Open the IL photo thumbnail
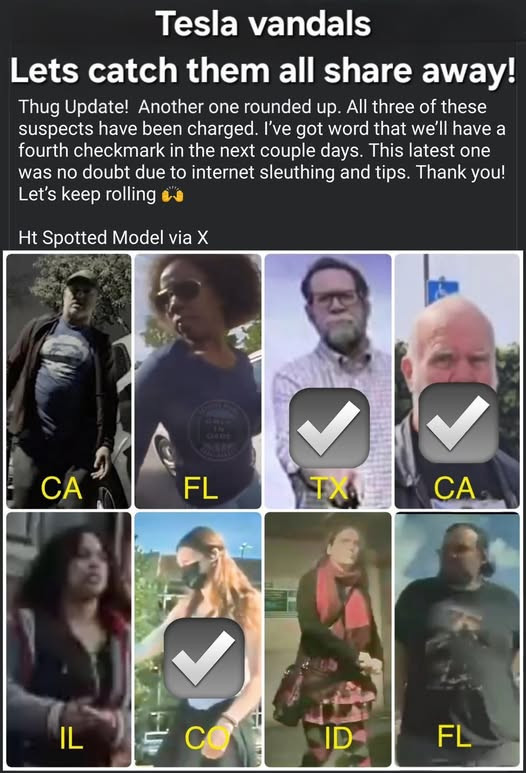 pos(69,639)
